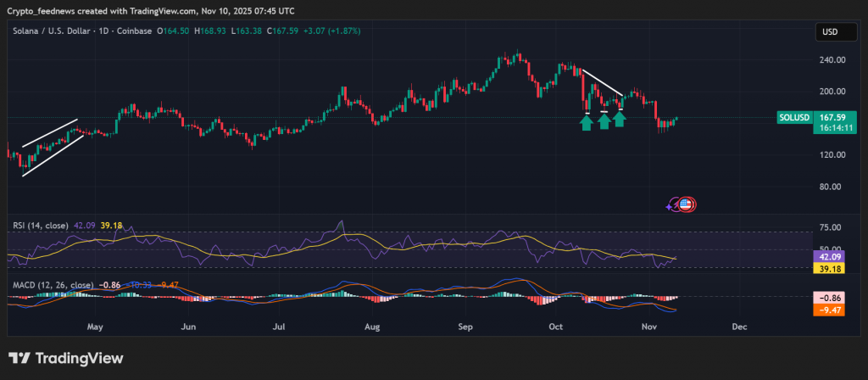Select the descending white trendline in October
Screen dimensions: 868x380
pyautogui.click(x=602, y=81)
